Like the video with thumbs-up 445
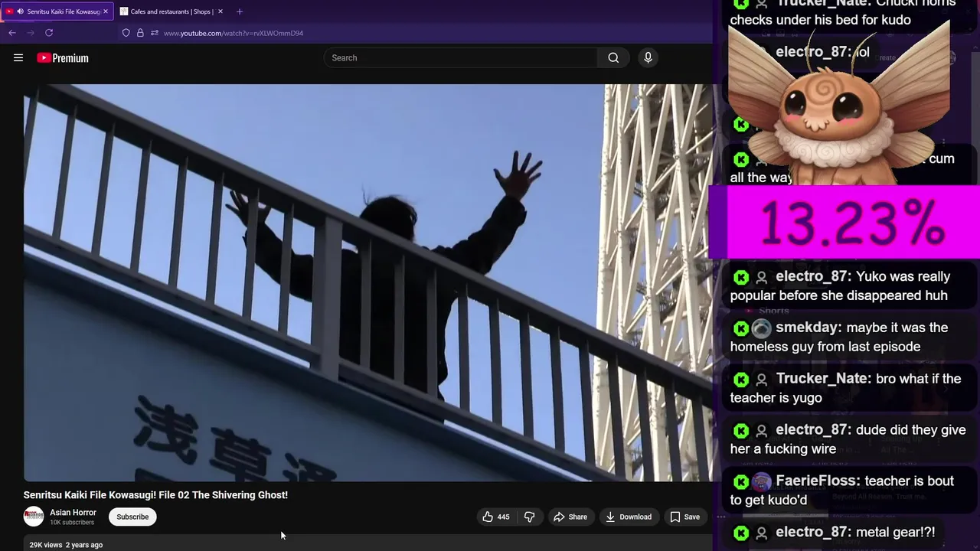The height and width of the screenshot is (551, 980). pyautogui.click(x=495, y=517)
